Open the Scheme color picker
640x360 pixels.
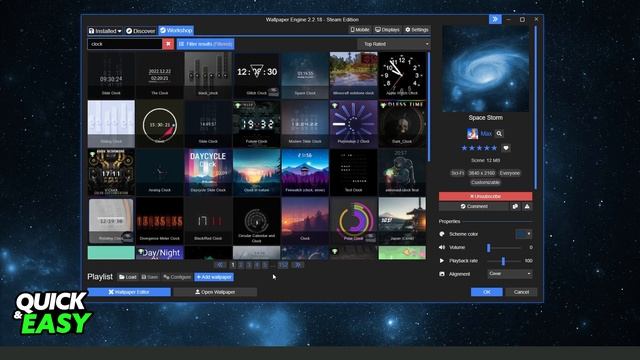[x=524, y=234]
